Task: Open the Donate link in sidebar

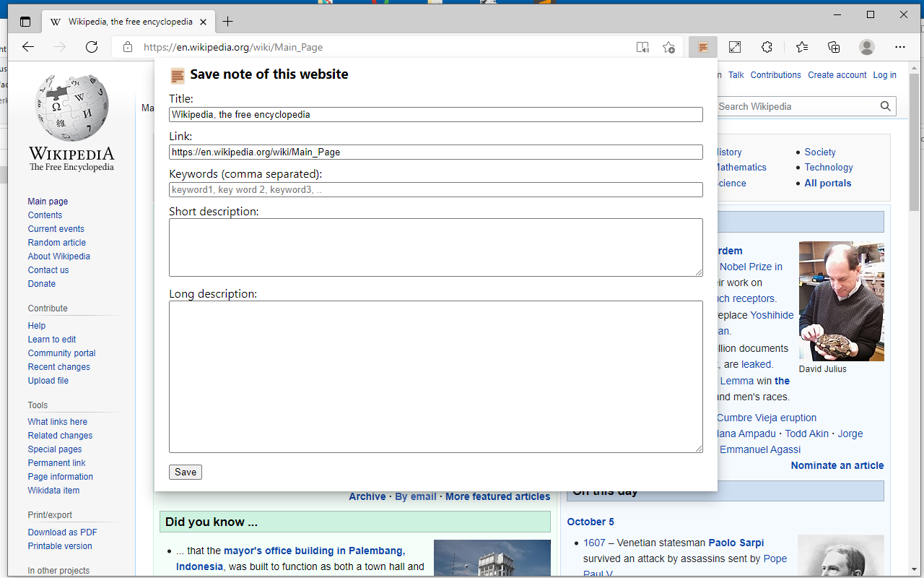Action: pos(41,283)
